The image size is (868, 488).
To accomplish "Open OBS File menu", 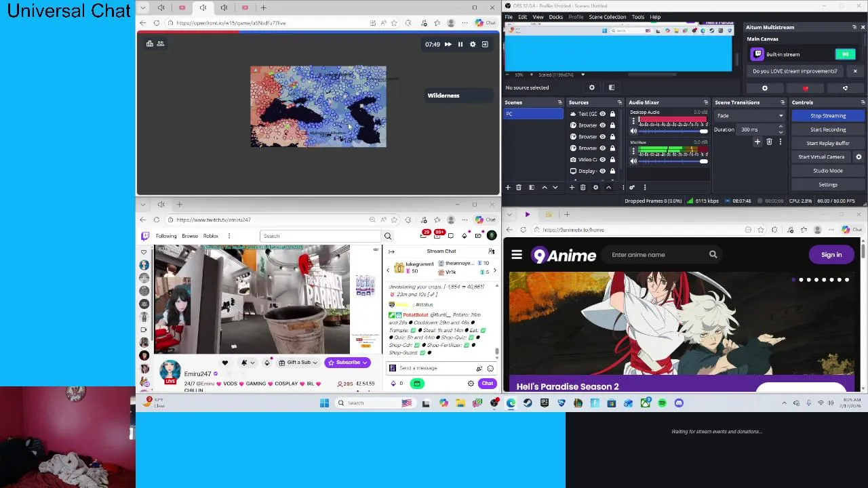I will click(509, 17).
